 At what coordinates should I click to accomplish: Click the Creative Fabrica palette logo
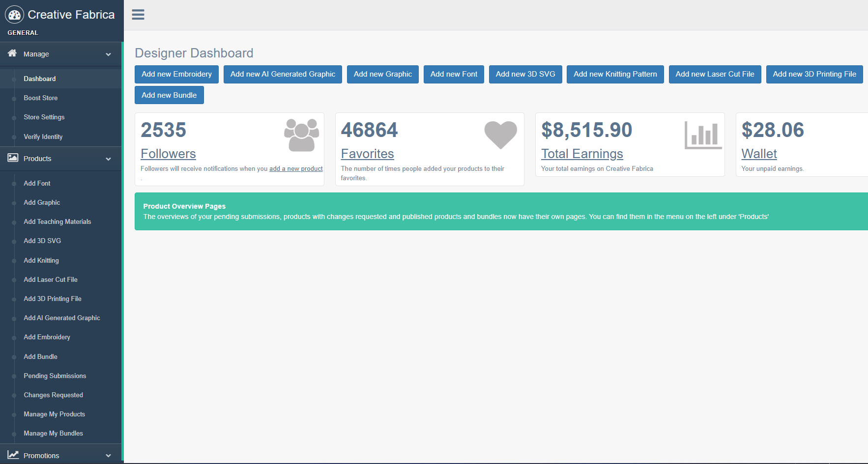pyautogui.click(x=14, y=15)
